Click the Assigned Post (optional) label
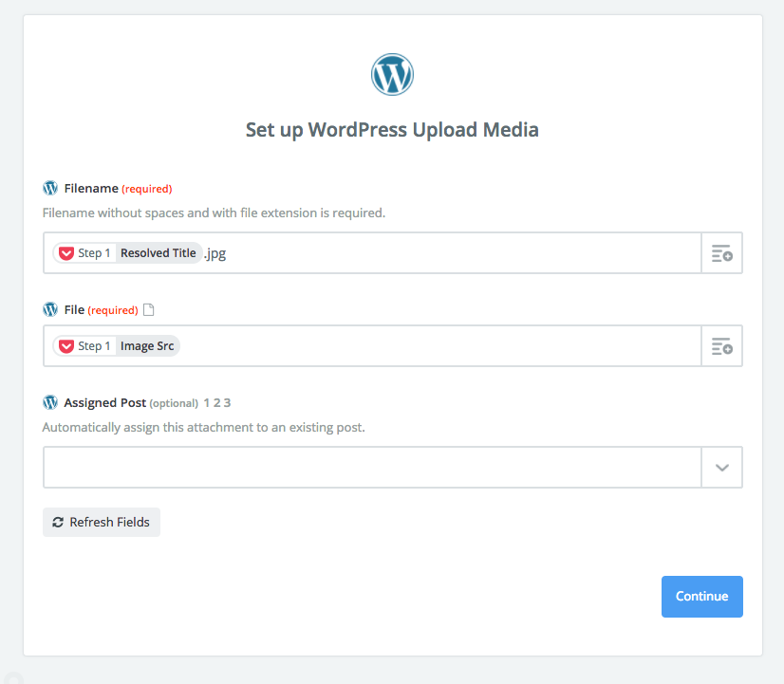The height and width of the screenshot is (684, 784). [131, 402]
